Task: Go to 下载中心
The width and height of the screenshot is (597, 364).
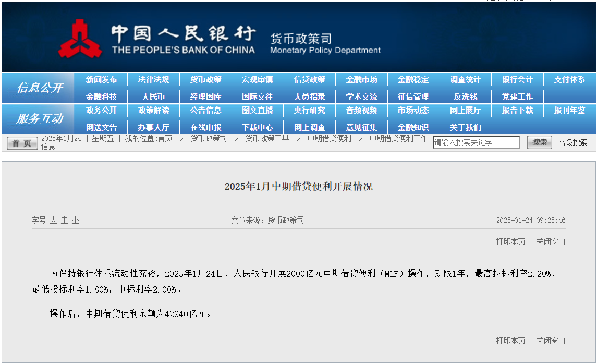Action: tap(258, 128)
